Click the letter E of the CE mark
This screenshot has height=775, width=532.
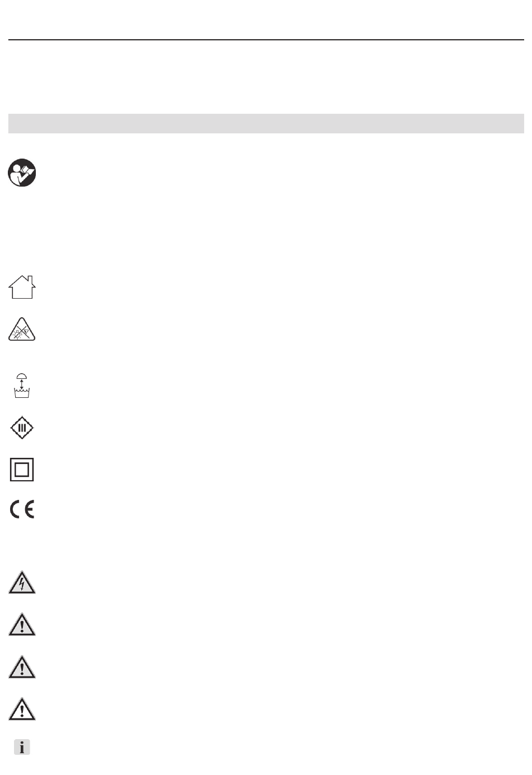point(29,509)
